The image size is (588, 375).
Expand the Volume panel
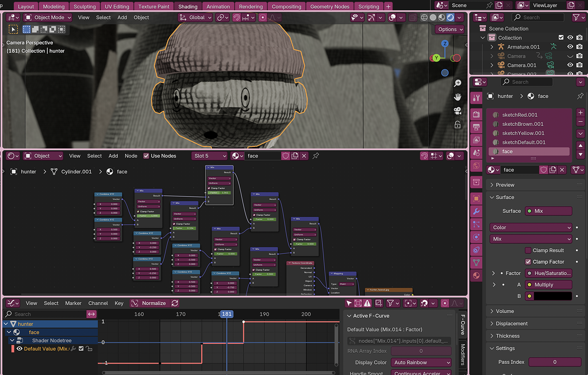click(505, 311)
